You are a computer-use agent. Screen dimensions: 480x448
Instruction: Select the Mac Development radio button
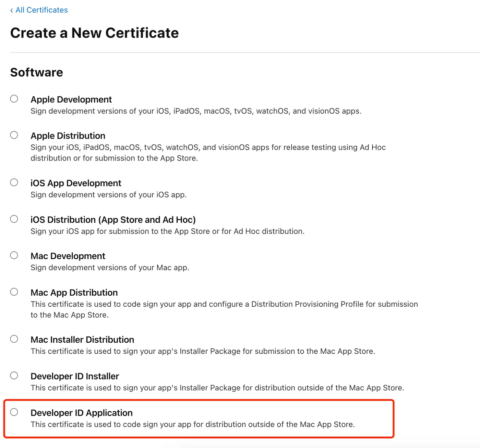click(x=14, y=255)
